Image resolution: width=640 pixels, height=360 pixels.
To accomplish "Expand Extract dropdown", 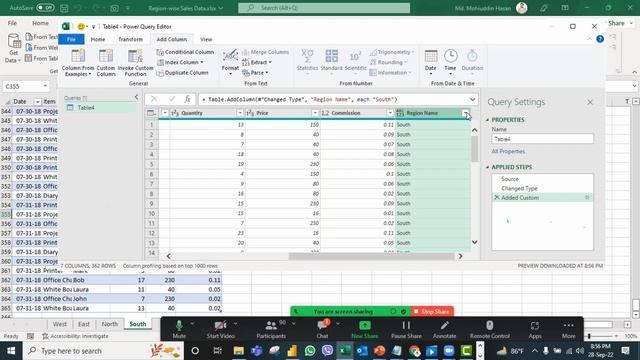I will 270,62.
